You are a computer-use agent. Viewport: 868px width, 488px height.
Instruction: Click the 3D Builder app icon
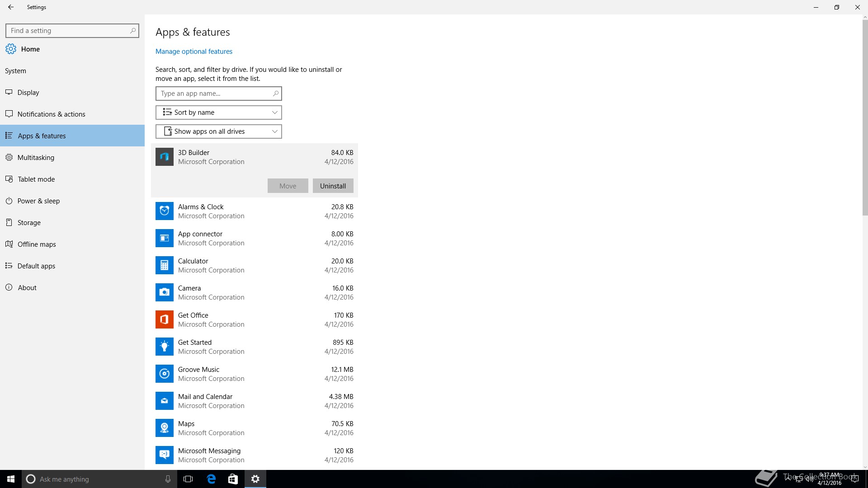(x=165, y=157)
